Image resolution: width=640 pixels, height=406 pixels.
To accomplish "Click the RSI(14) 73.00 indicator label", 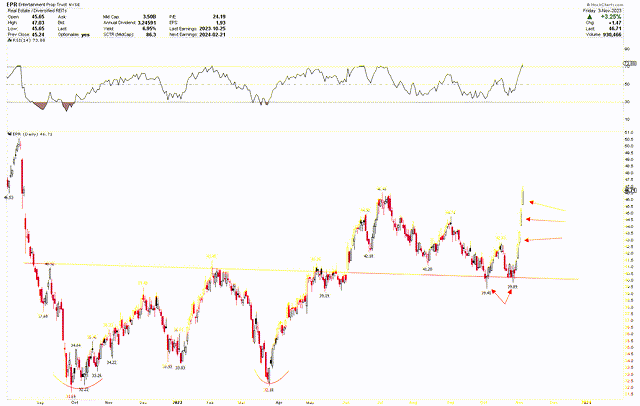I will 29,40.
